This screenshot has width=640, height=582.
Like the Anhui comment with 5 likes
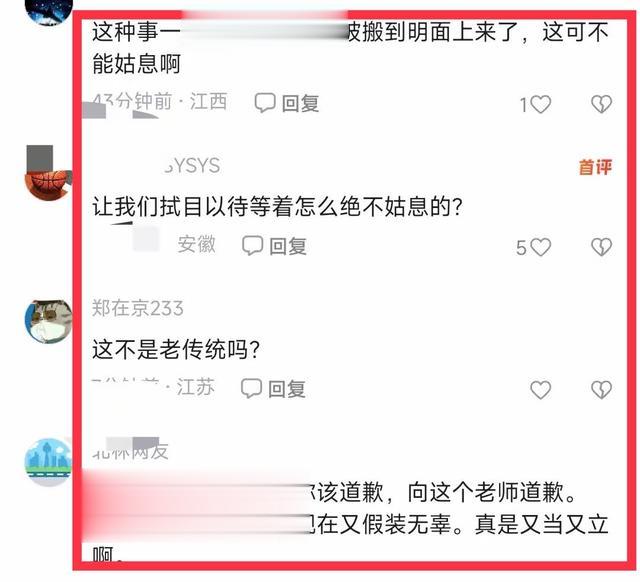(x=540, y=247)
